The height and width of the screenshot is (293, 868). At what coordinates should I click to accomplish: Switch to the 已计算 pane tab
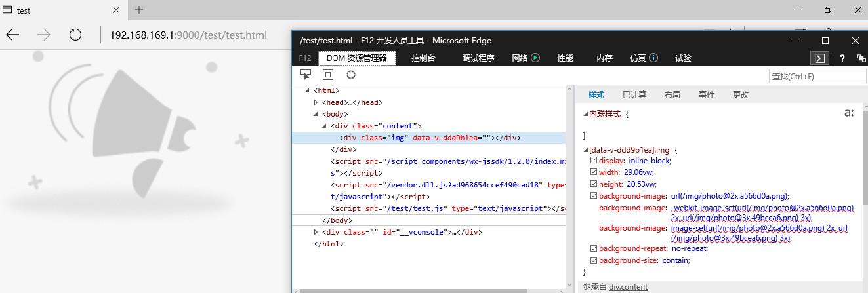[634, 95]
